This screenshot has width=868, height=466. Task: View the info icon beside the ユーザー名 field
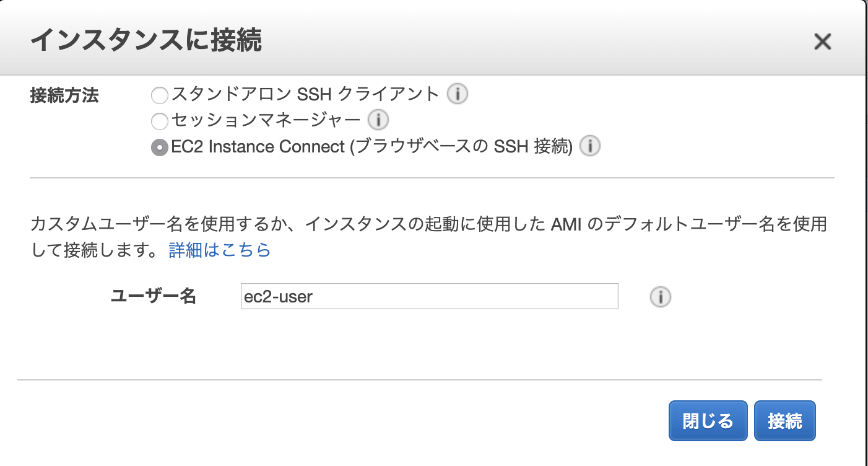pos(660,297)
